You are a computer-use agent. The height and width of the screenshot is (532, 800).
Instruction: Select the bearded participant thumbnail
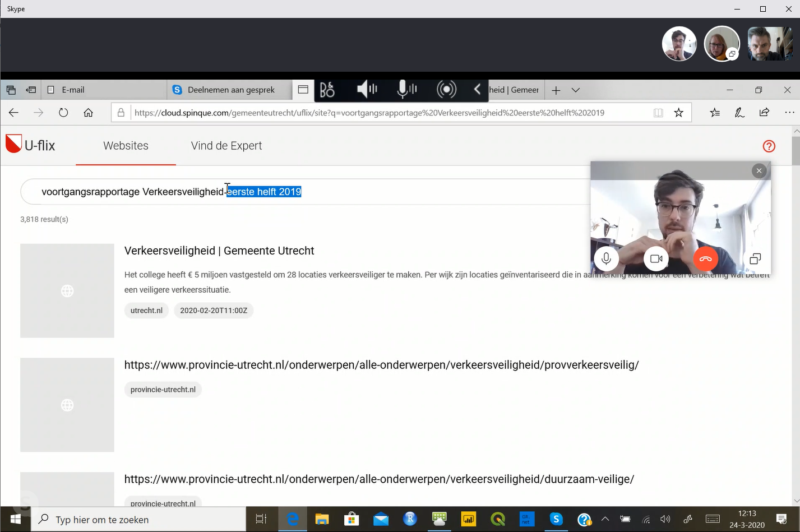coord(770,44)
